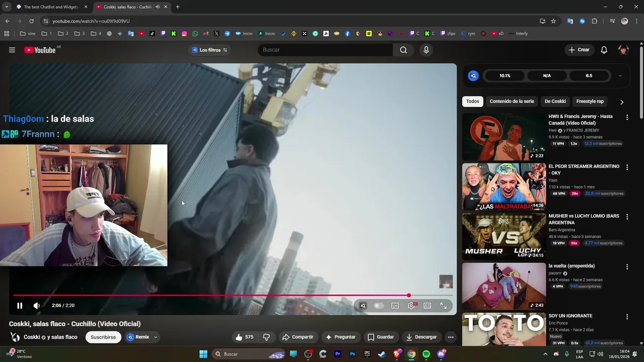Open options for EL PEOR STREAMER ARGENTINO
The image size is (644, 362).
(x=627, y=167)
